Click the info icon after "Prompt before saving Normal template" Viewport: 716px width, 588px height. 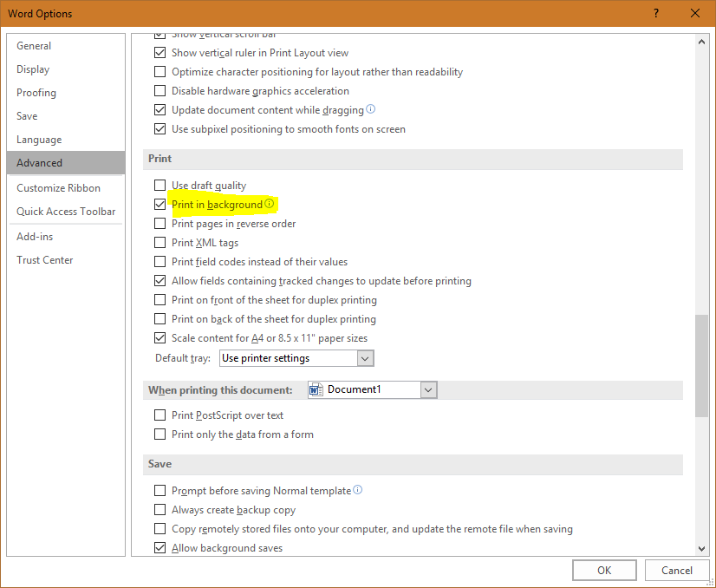[357, 490]
